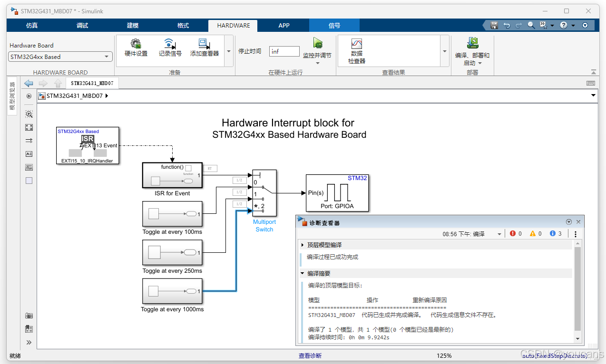606x364 pixels.
Task: Switch to 格式 tab
Action: pos(183,26)
